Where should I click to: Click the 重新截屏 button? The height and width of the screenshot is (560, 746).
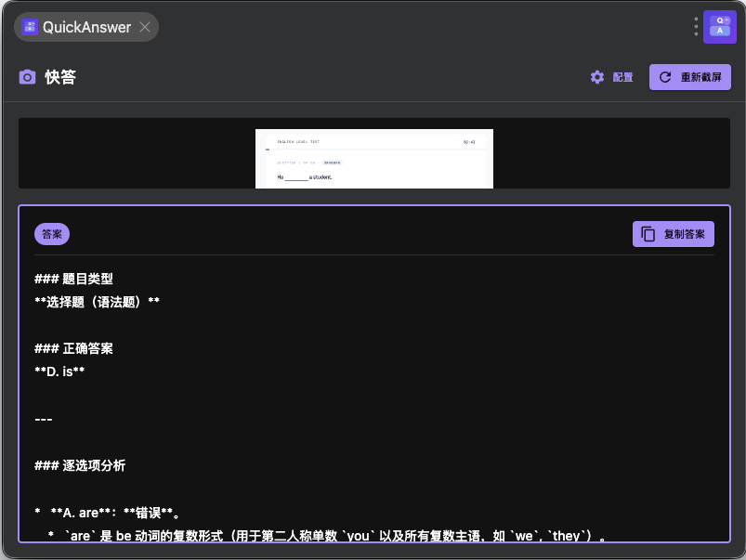[x=690, y=77]
